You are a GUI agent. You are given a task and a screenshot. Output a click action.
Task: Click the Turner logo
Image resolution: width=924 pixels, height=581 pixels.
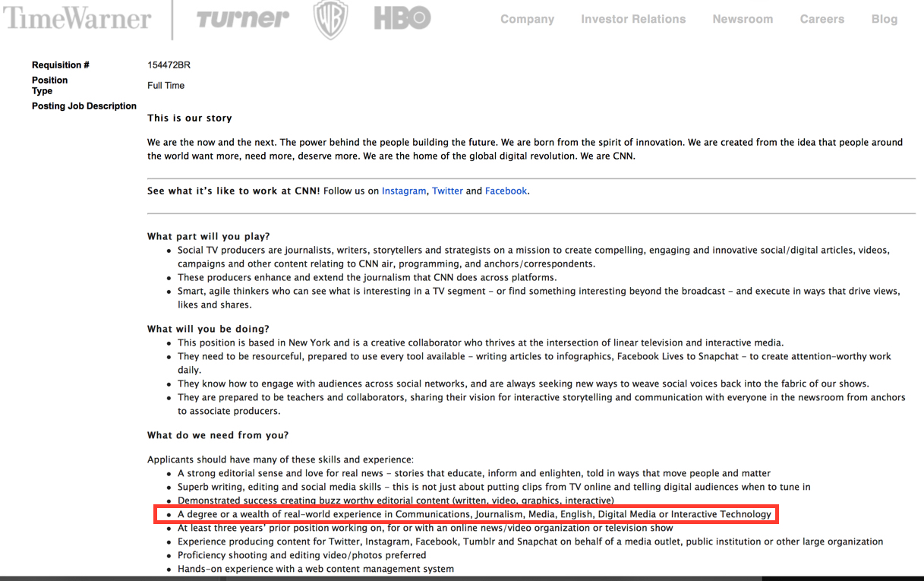click(x=243, y=19)
